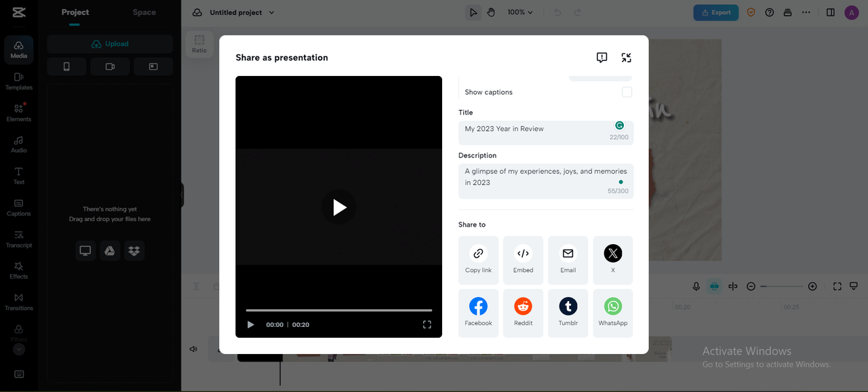Mute the track with speaker icon
Image resolution: width=868 pixels, height=392 pixels.
click(193, 349)
